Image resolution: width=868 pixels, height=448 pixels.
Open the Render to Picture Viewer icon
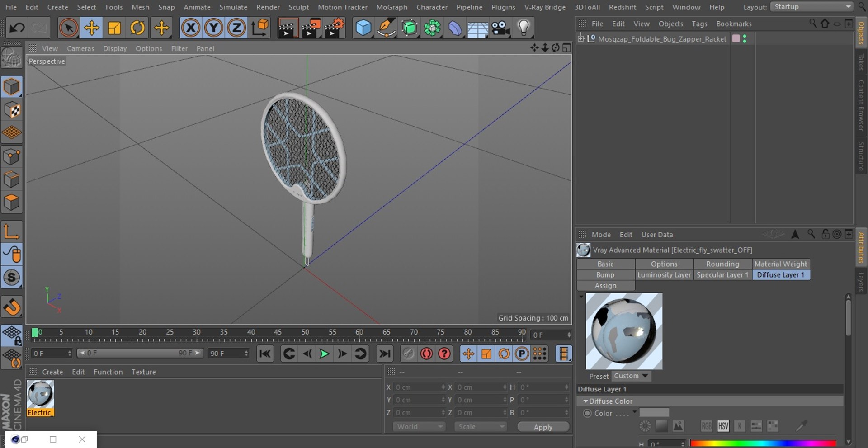[x=311, y=28]
